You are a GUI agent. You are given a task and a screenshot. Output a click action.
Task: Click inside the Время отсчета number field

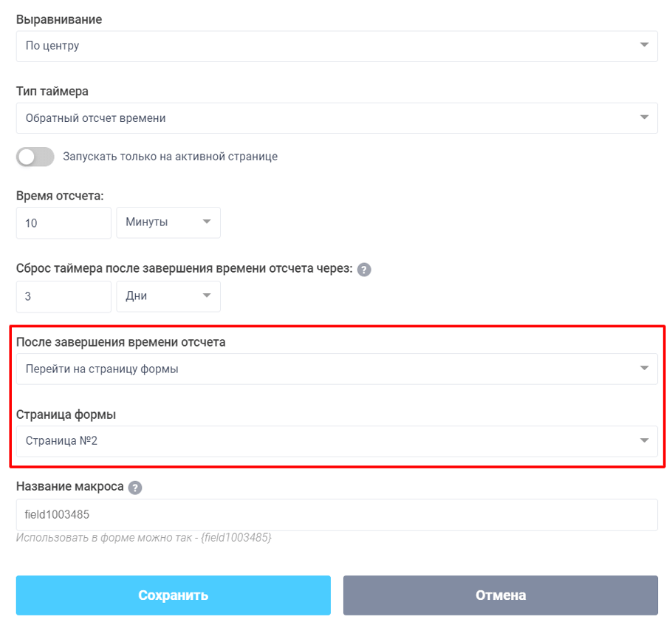(63, 222)
